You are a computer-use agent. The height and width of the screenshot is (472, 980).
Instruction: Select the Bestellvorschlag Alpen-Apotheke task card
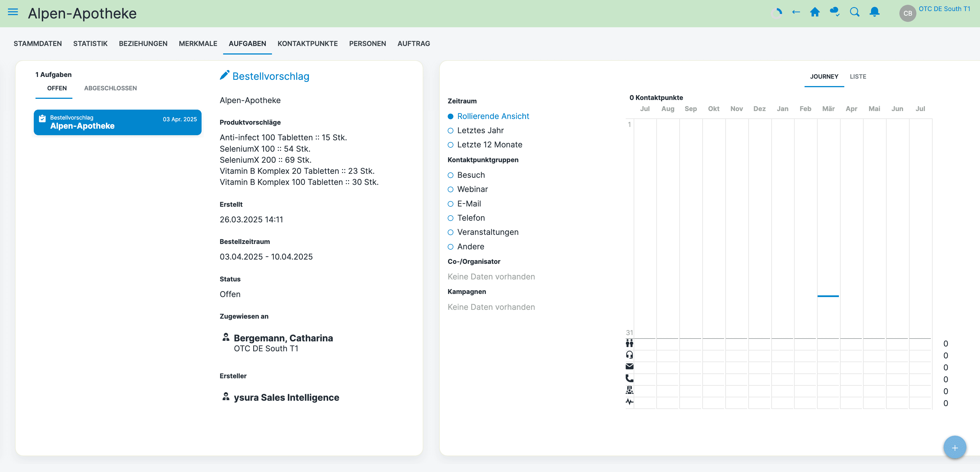118,122
